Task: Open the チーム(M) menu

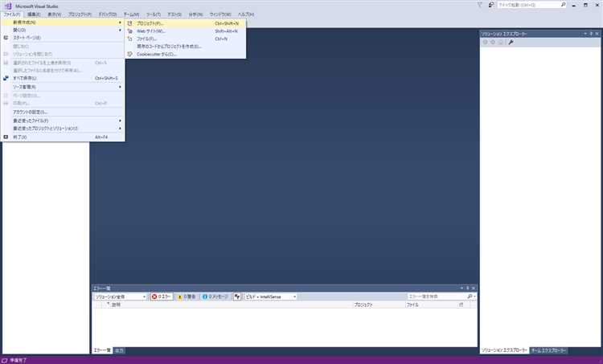Action: [131, 14]
